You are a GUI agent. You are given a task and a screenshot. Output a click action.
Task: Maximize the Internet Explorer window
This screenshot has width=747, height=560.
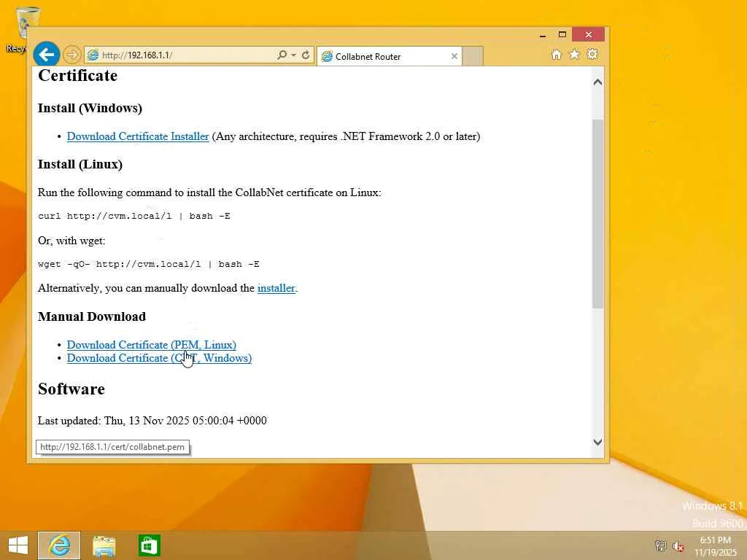(562, 35)
